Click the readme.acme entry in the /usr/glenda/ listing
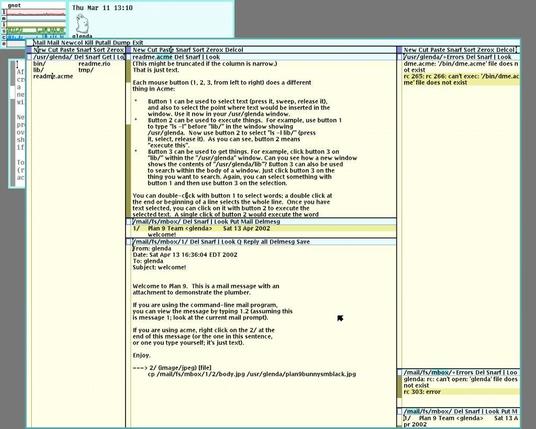The image size is (536, 429). tap(53, 76)
